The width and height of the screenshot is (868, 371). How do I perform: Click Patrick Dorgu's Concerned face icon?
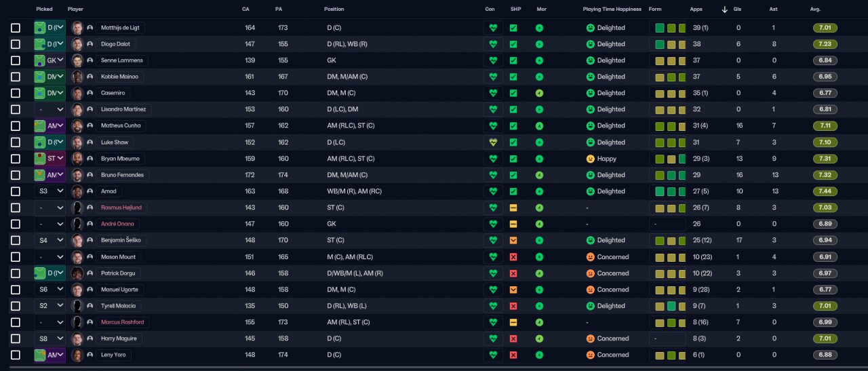click(590, 273)
